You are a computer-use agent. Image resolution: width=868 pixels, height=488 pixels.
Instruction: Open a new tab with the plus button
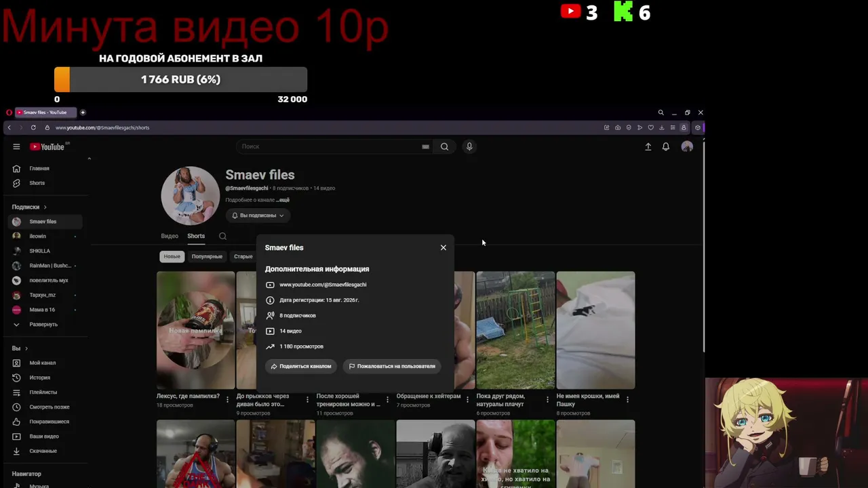pos(83,113)
